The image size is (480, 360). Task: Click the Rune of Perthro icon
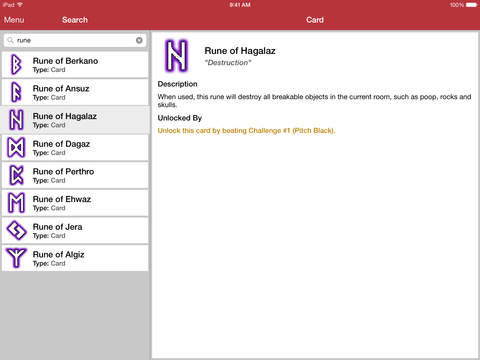pyautogui.click(x=16, y=175)
